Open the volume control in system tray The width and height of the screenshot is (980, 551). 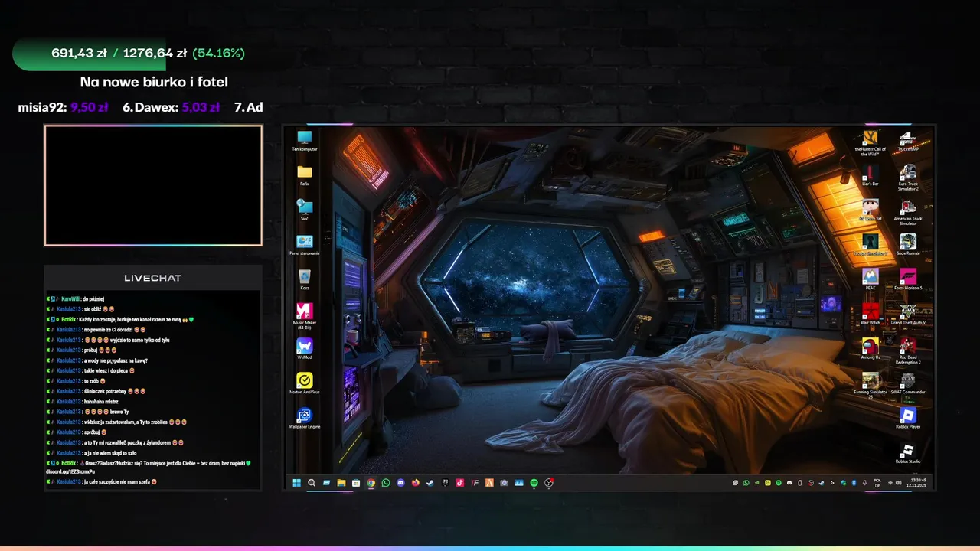[x=899, y=483]
